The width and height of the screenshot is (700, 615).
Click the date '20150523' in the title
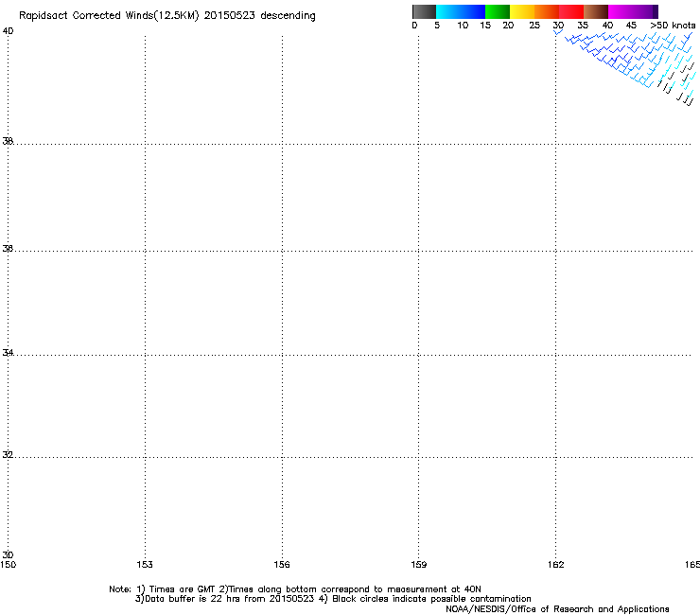point(229,16)
